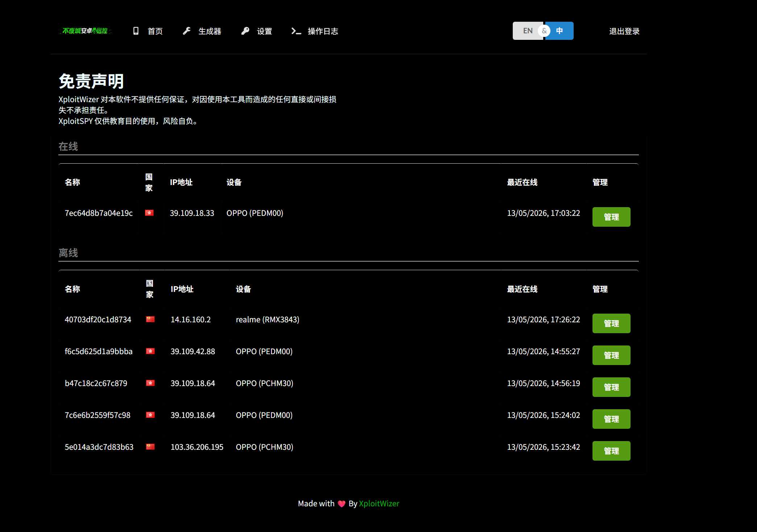Click the 离线 section heading
Viewport: 757px width, 532px height.
(68, 253)
